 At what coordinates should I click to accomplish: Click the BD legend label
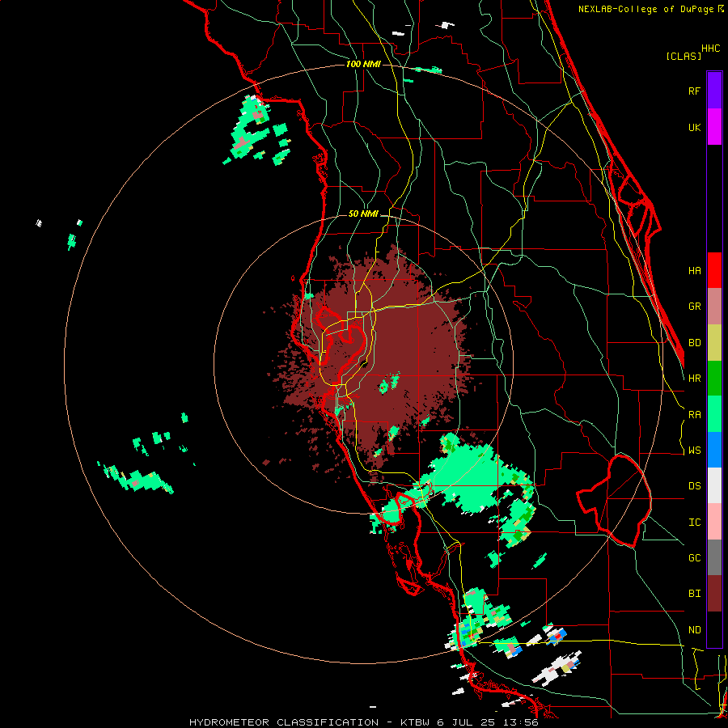tap(695, 343)
